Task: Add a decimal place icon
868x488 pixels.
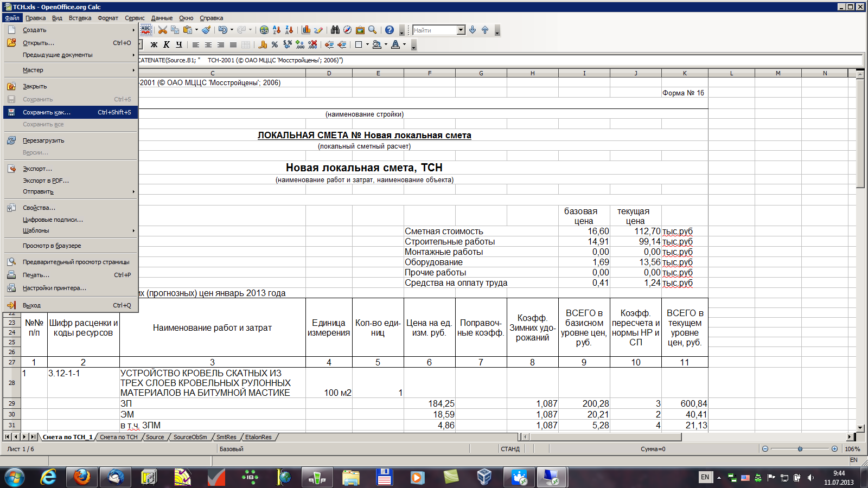Action: (x=300, y=44)
